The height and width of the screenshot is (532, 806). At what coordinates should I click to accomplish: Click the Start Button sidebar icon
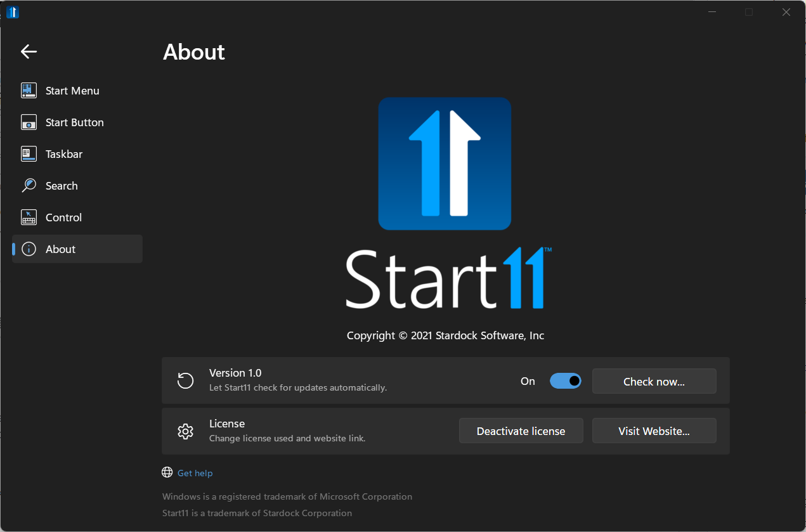pos(29,122)
